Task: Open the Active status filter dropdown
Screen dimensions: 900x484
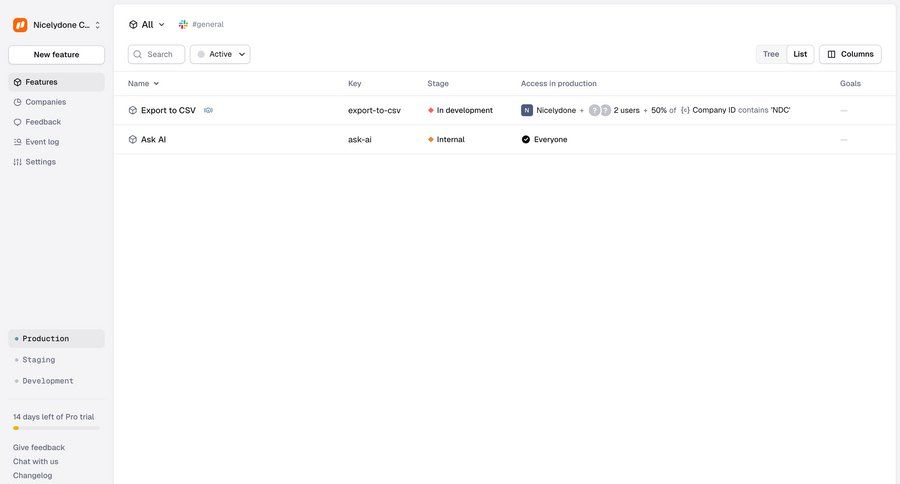Action: [220, 54]
